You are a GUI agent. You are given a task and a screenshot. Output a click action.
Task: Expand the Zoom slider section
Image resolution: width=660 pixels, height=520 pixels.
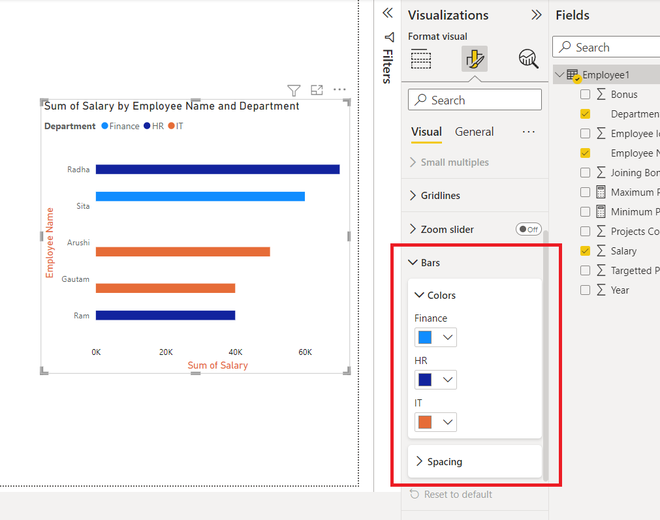412,229
